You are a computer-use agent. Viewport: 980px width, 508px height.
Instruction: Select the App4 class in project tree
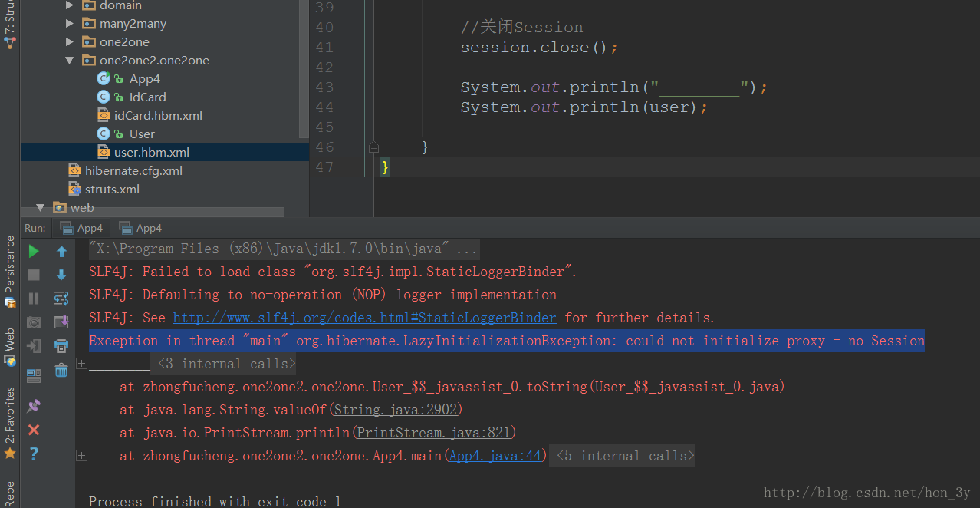(144, 79)
